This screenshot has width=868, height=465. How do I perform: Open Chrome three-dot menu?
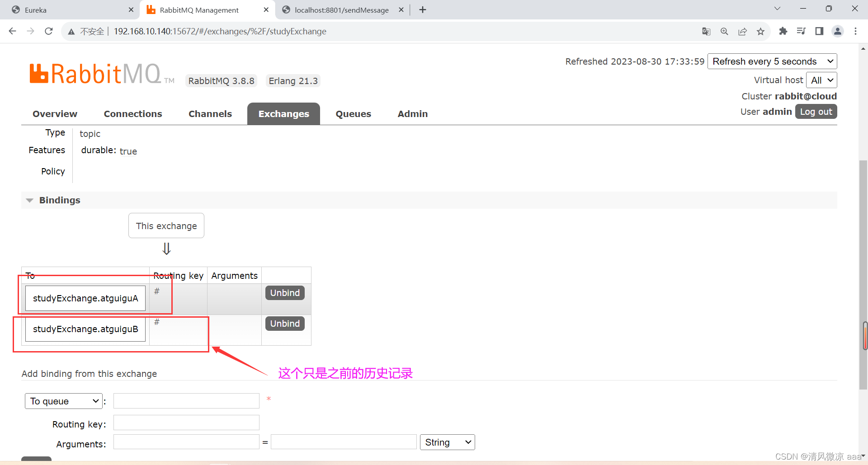(855, 31)
